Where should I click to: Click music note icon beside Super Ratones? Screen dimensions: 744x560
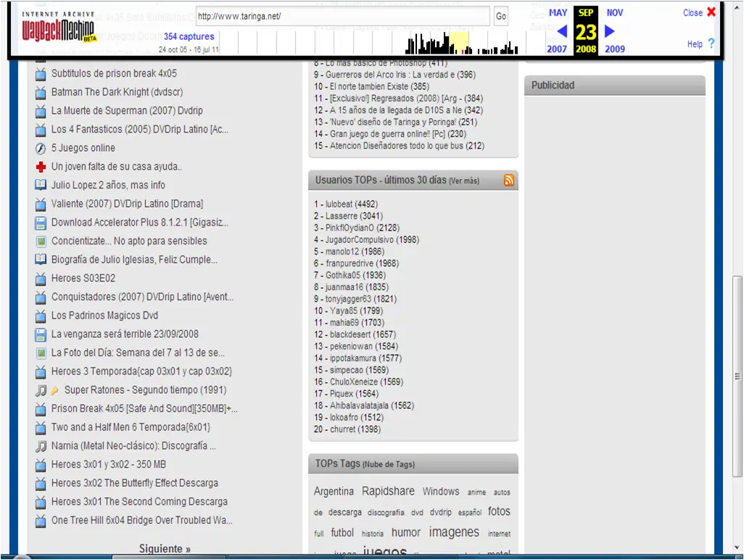point(41,390)
